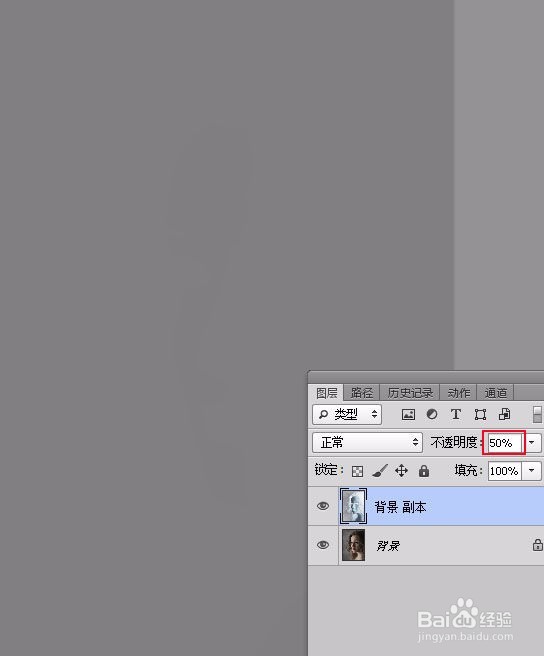Lock transparent pixels checkerboard icon
The height and width of the screenshot is (656, 544).
pyautogui.click(x=357, y=471)
